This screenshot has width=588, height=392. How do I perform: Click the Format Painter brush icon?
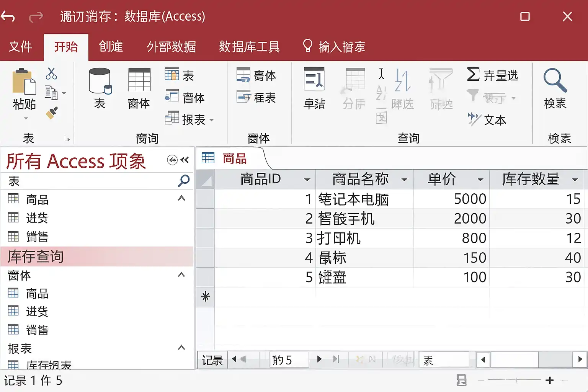point(52,113)
